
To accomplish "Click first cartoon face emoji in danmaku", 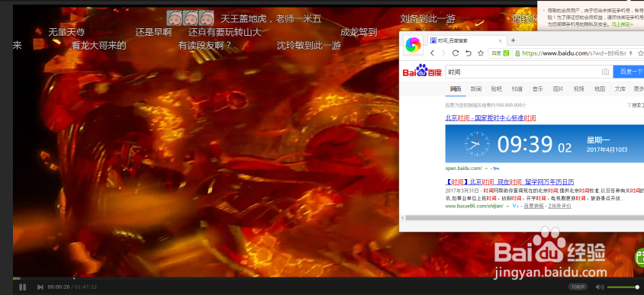I will point(174,18).
